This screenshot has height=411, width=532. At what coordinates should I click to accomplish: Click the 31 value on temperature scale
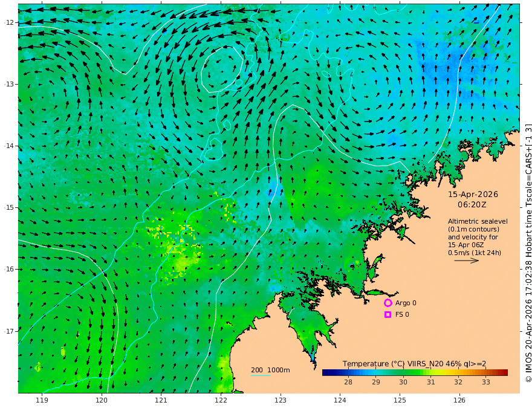[x=431, y=382]
